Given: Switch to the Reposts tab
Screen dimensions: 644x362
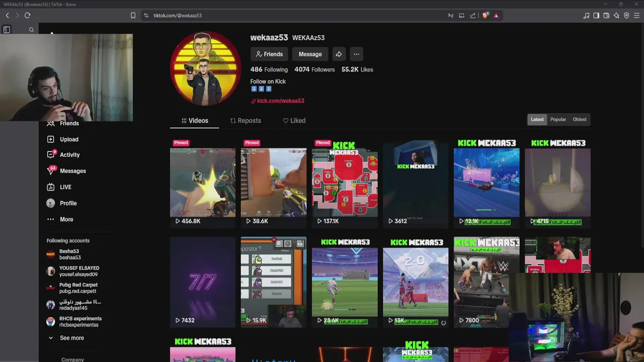Looking at the screenshot, I should (245, 121).
